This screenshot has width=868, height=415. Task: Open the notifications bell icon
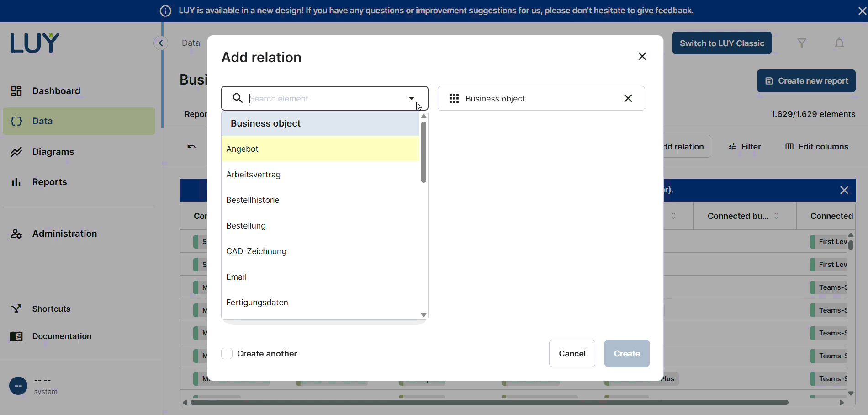(x=839, y=43)
